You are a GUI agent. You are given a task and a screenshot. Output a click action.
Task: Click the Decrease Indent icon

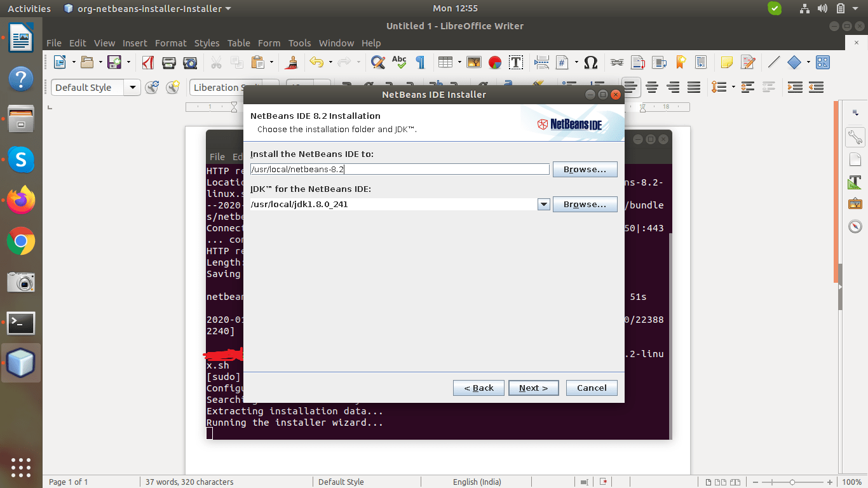[816, 87]
